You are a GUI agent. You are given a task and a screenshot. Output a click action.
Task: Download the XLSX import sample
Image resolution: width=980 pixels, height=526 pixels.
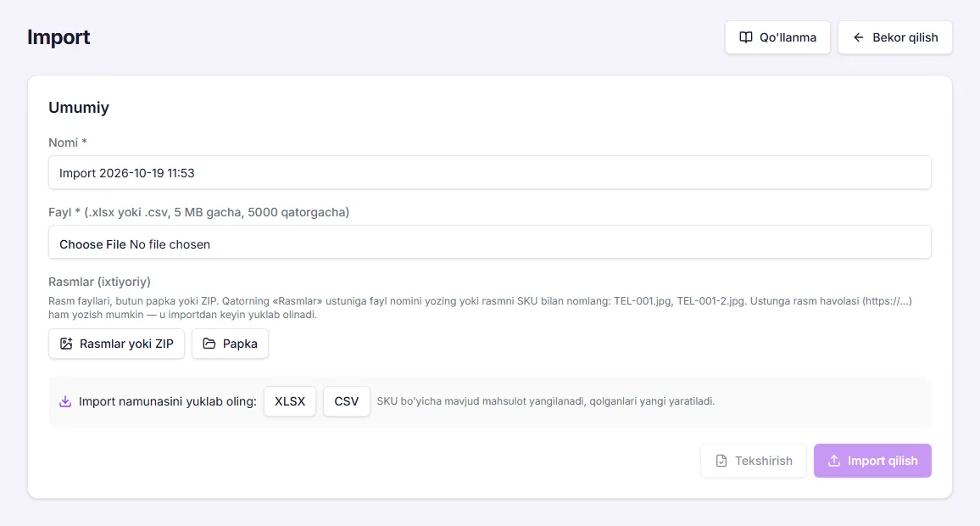pyautogui.click(x=290, y=401)
